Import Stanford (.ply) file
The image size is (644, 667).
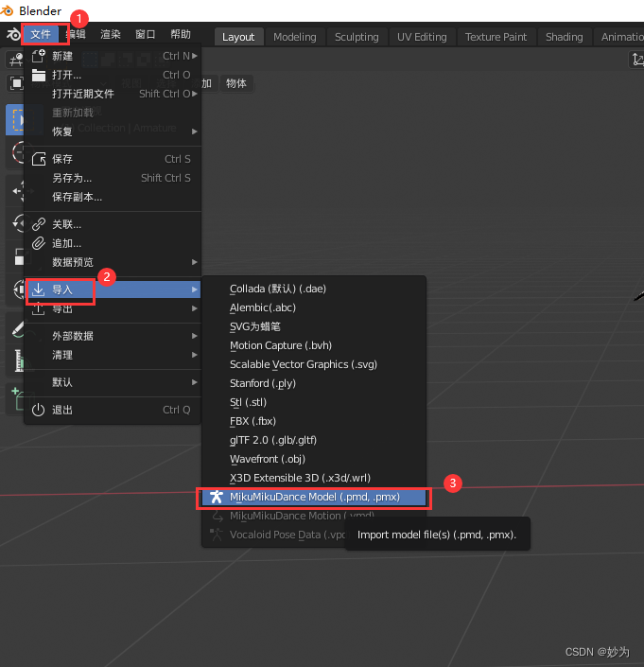point(314,383)
